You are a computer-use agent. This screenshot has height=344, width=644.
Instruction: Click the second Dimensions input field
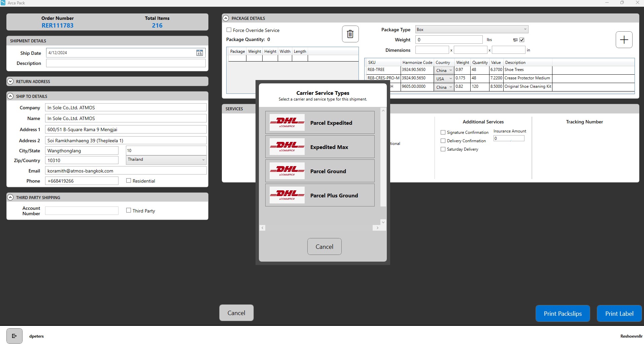pyautogui.click(x=470, y=50)
